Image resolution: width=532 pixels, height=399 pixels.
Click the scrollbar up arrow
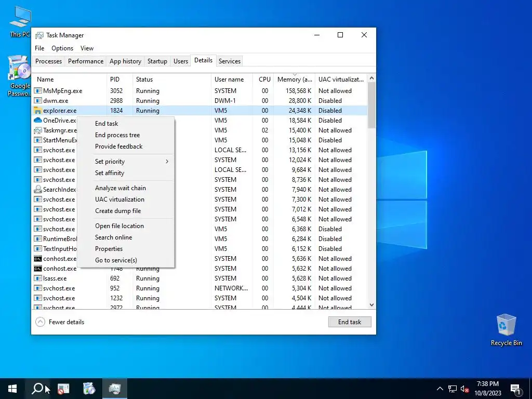click(x=371, y=78)
